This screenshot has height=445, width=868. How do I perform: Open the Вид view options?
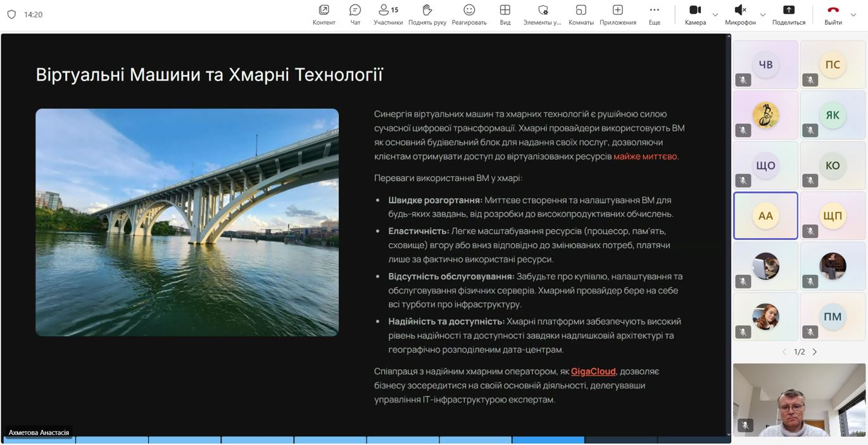pyautogui.click(x=505, y=15)
